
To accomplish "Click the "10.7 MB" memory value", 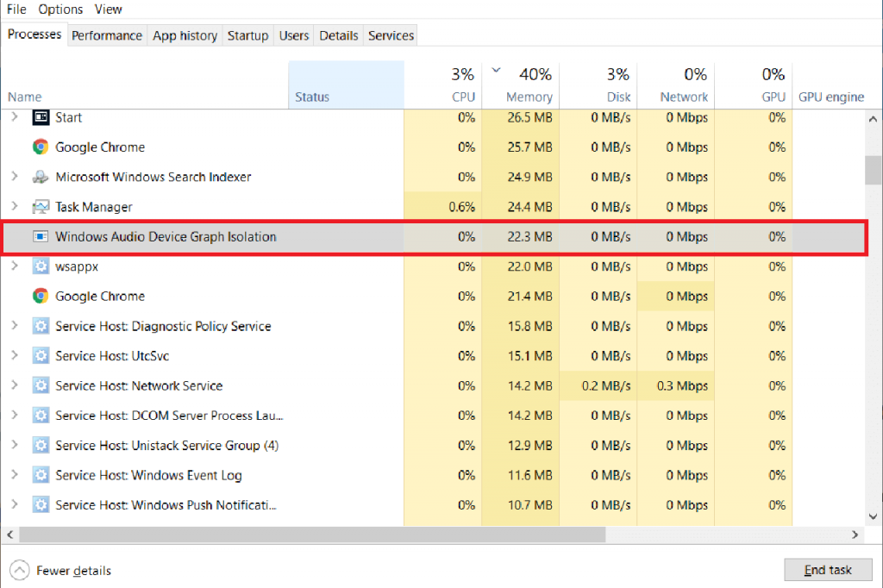I will click(x=529, y=504).
